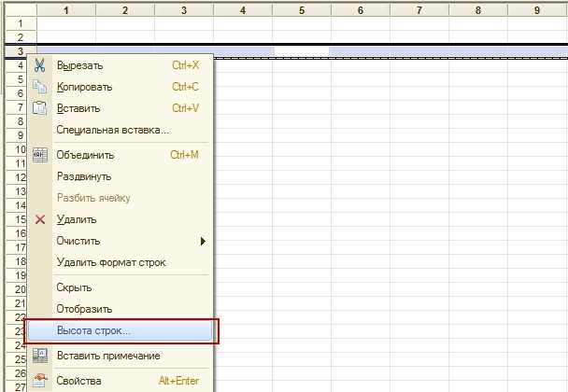Choose Удалить формат строк

[111, 262]
